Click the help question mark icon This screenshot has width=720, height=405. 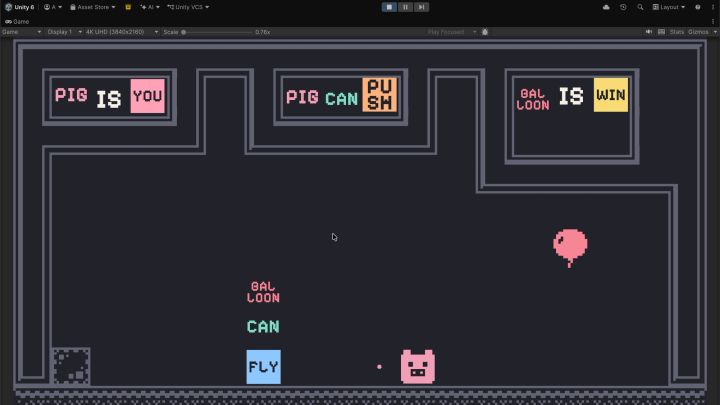698,7
